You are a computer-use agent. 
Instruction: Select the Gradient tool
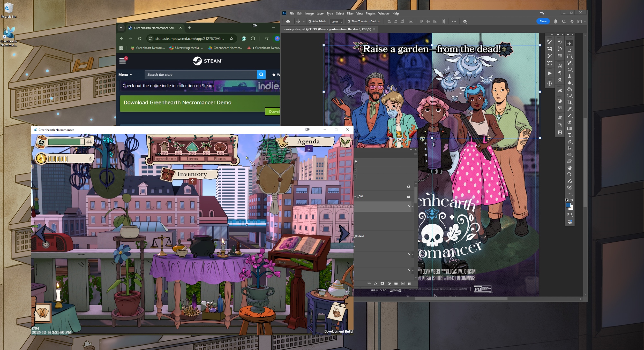click(x=569, y=129)
